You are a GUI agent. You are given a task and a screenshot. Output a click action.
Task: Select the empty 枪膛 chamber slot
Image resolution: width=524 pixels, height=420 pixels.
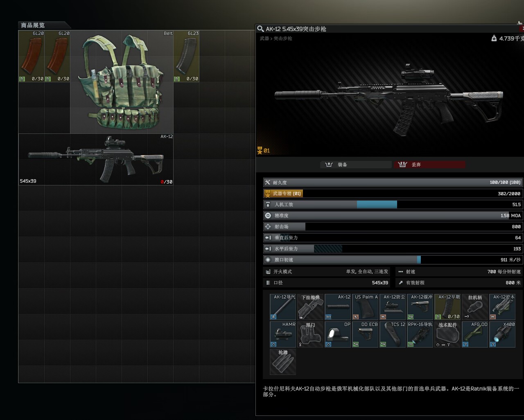[x=283, y=361]
